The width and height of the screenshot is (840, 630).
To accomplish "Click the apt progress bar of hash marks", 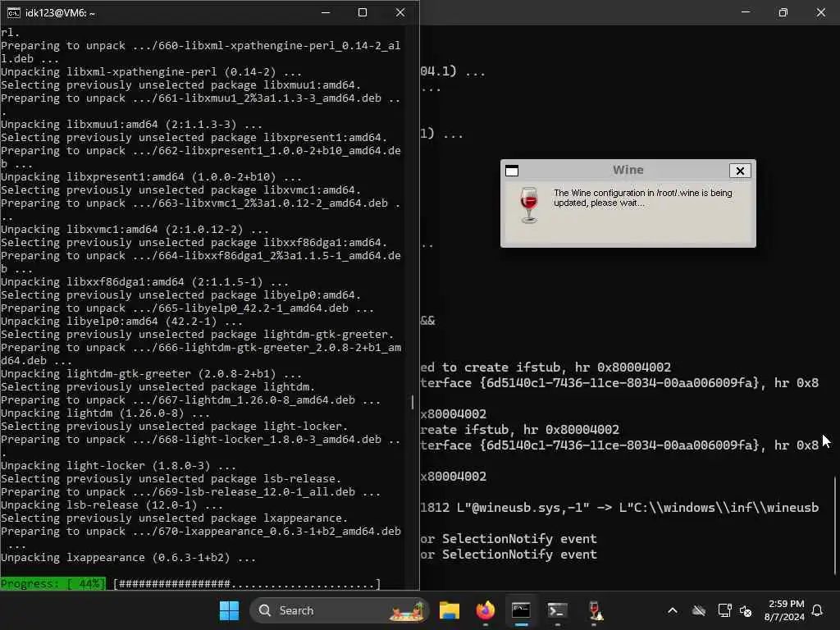I will tap(246, 583).
